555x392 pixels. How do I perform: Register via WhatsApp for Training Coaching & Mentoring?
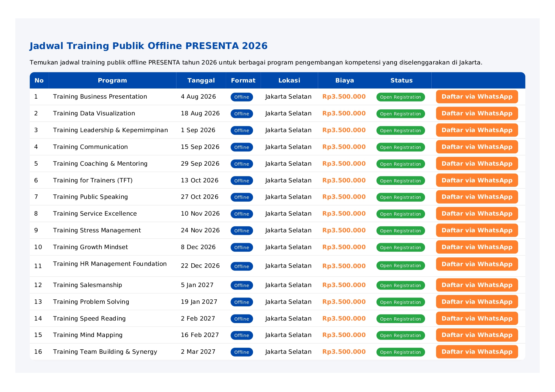477,164
